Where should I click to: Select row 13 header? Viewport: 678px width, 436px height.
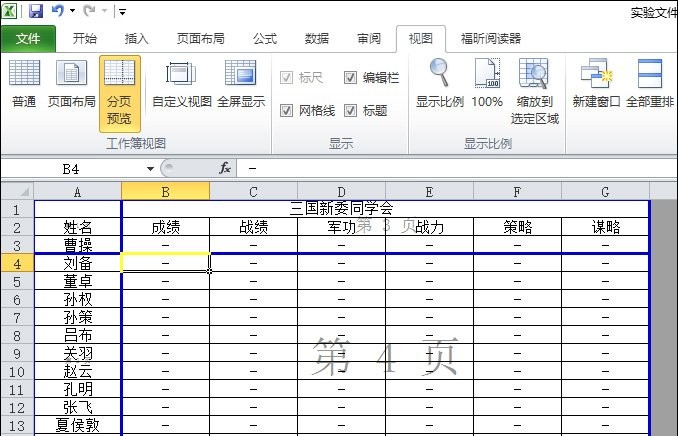click(x=17, y=426)
